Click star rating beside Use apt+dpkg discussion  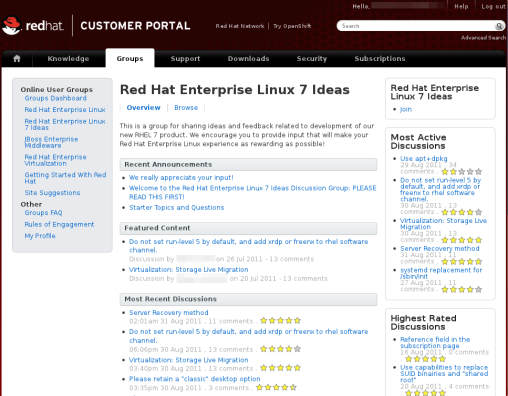pos(462,172)
